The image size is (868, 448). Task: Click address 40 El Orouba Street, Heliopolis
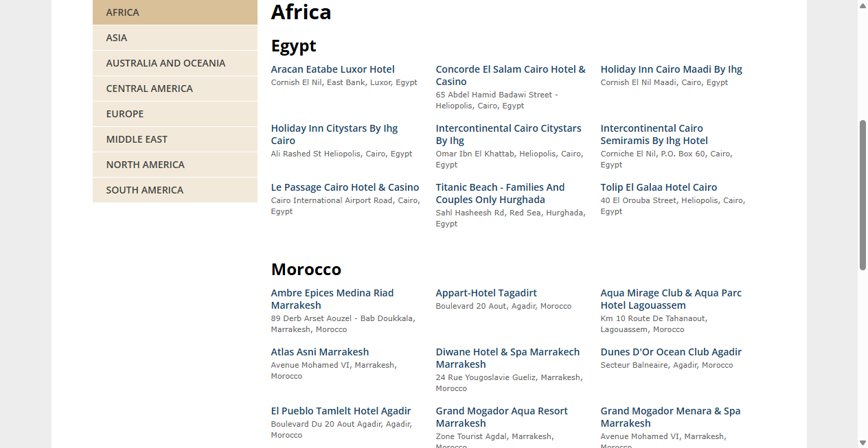click(x=673, y=206)
